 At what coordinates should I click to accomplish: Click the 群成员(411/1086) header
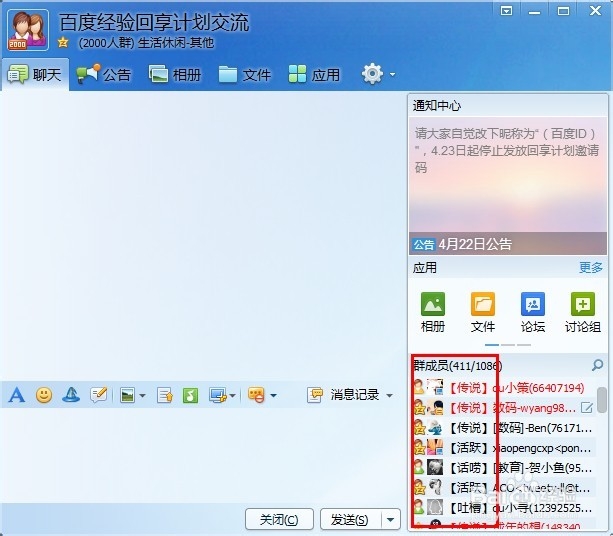458,366
